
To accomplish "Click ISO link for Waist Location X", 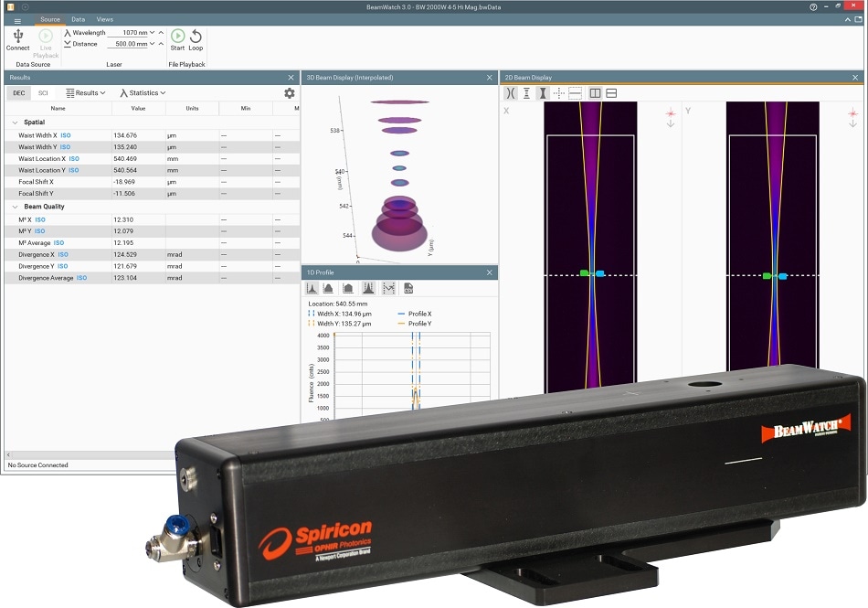I will [x=74, y=158].
